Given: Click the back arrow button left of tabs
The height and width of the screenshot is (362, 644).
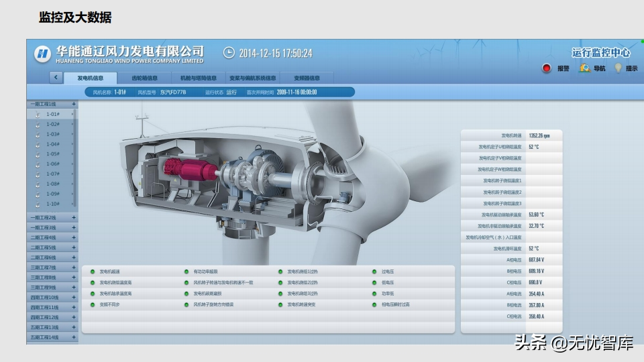Looking at the screenshot, I should click(56, 77).
